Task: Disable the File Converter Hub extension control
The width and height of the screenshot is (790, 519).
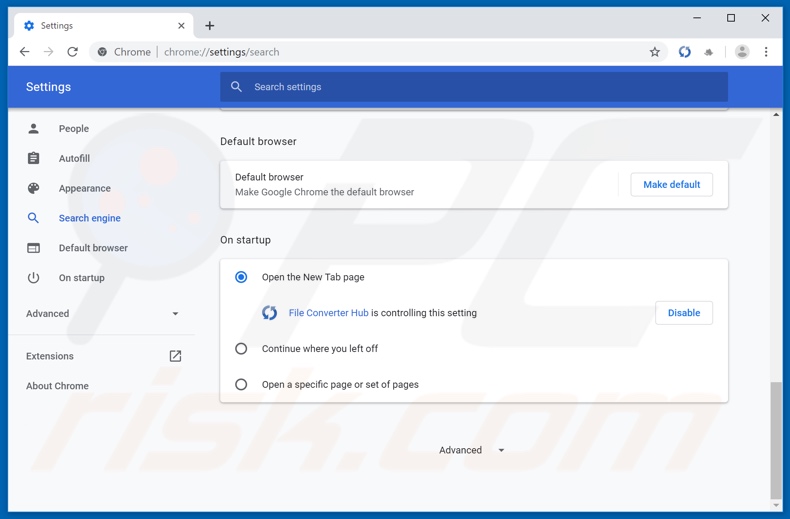Action: tap(683, 313)
